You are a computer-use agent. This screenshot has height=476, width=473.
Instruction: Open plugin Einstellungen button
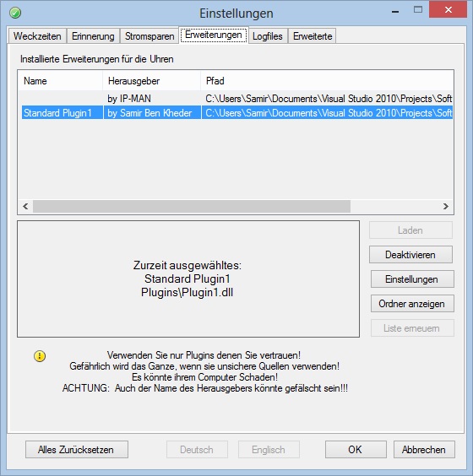[x=411, y=279]
